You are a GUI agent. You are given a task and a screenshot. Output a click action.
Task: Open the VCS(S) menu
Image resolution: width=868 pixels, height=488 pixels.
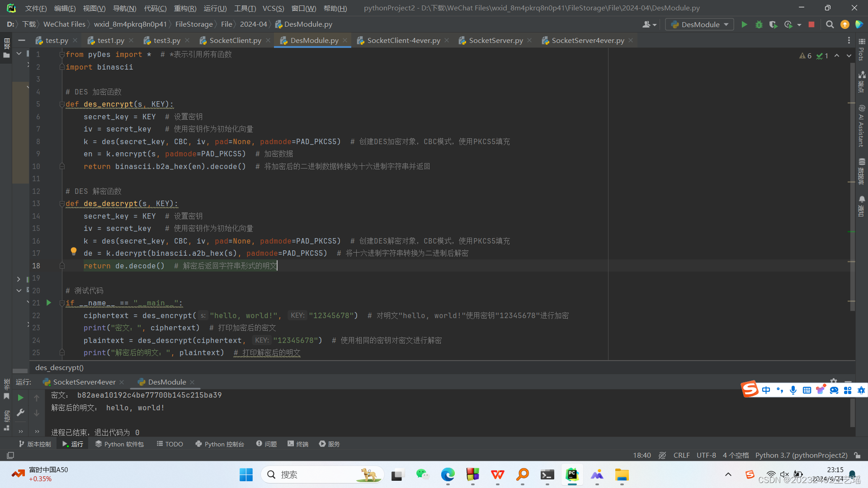tap(273, 8)
